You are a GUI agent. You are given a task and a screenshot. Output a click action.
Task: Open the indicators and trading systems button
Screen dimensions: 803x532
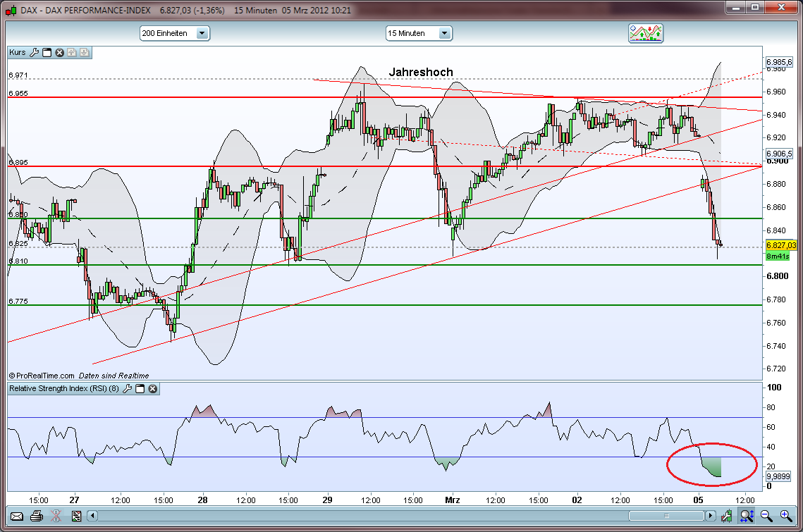coord(646,33)
